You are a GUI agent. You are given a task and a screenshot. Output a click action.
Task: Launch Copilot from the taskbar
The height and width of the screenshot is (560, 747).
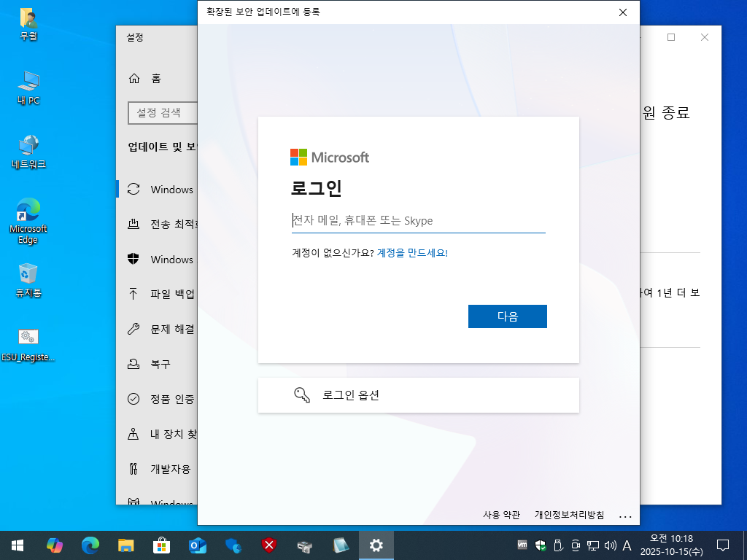54,545
